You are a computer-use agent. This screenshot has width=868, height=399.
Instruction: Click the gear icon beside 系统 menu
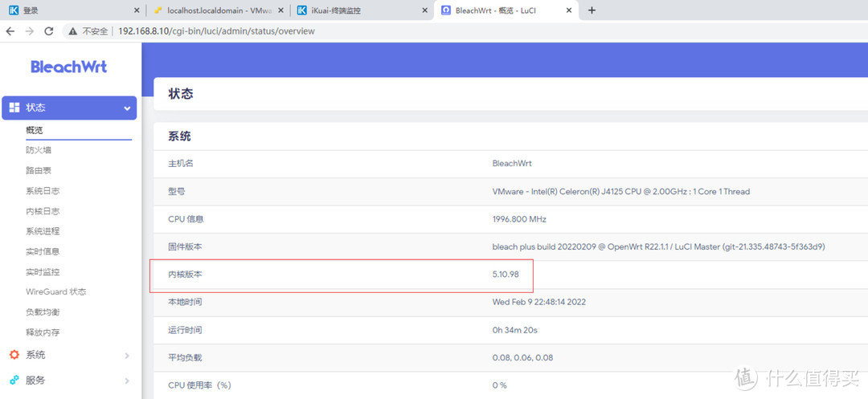tap(14, 355)
